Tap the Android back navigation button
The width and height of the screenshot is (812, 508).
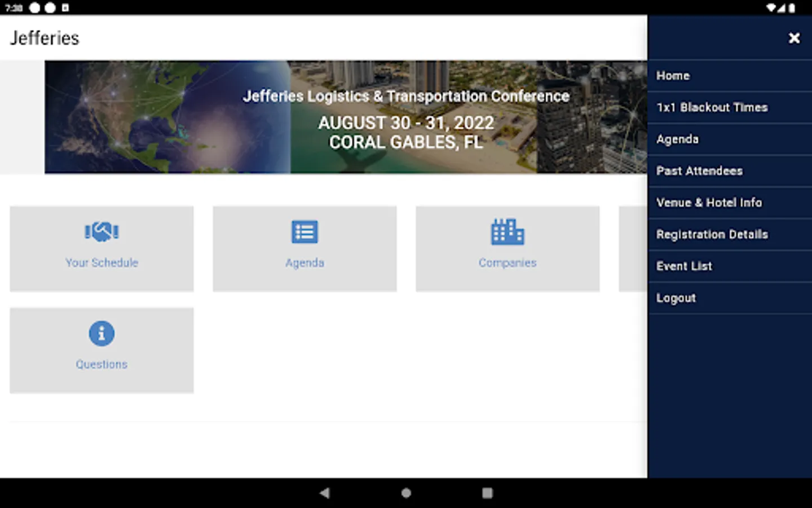(324, 493)
